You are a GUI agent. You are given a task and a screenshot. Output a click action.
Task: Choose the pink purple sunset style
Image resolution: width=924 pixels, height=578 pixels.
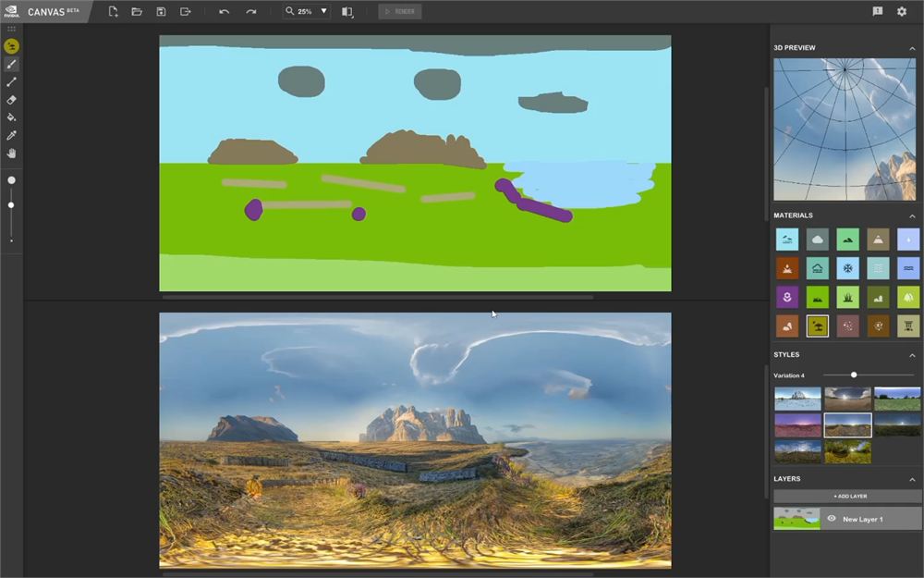[x=797, y=424]
